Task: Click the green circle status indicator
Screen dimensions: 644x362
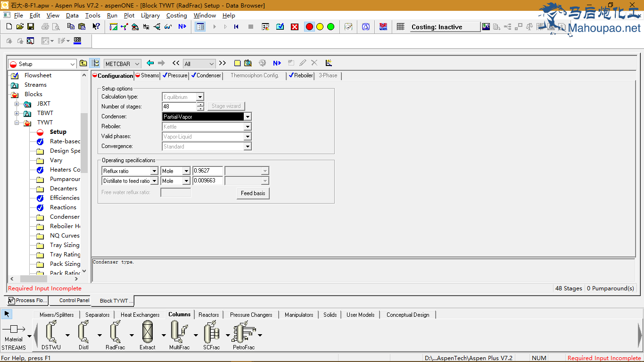Action: (330, 27)
